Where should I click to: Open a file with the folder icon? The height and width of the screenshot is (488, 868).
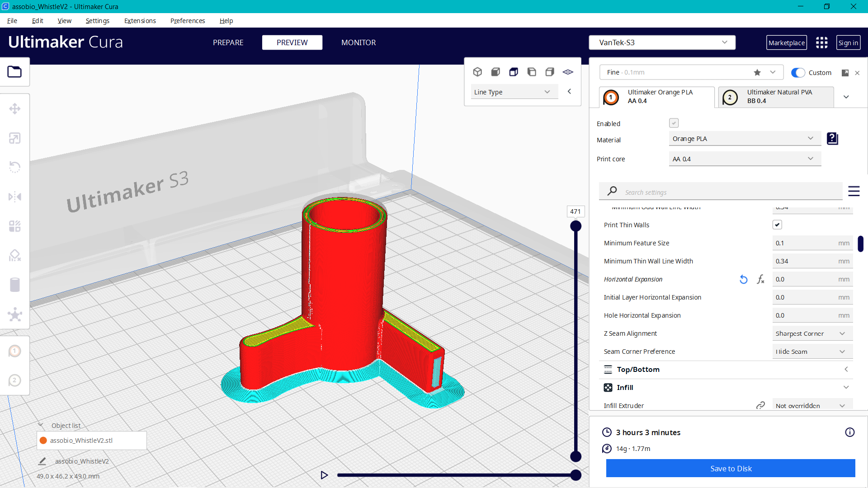point(15,71)
